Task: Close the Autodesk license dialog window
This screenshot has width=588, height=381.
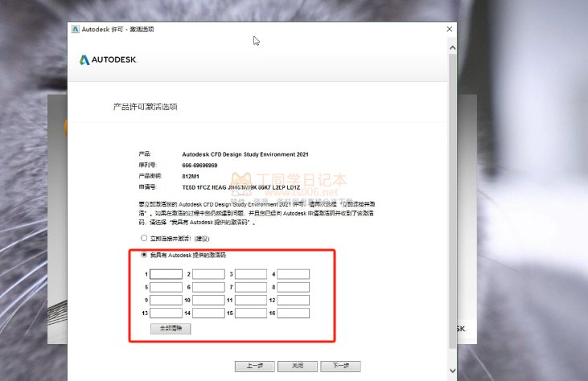Action: coord(450,29)
